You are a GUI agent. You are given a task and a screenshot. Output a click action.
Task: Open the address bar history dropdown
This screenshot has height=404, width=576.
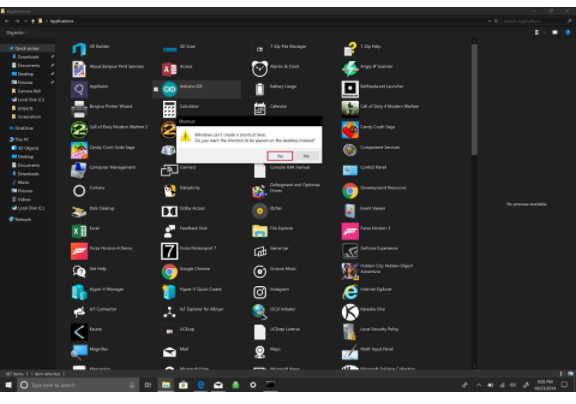tap(489, 21)
